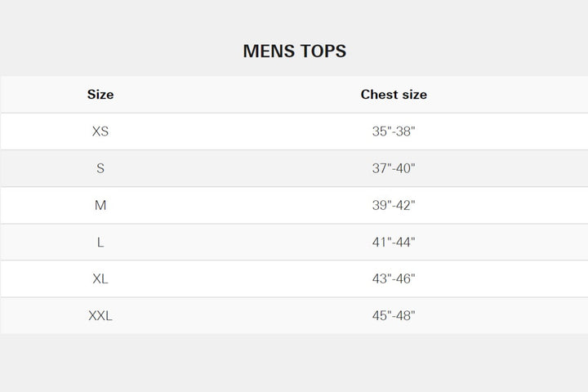Click the Size column header
Image resolution: width=588 pixels, height=392 pixels.
(100, 95)
